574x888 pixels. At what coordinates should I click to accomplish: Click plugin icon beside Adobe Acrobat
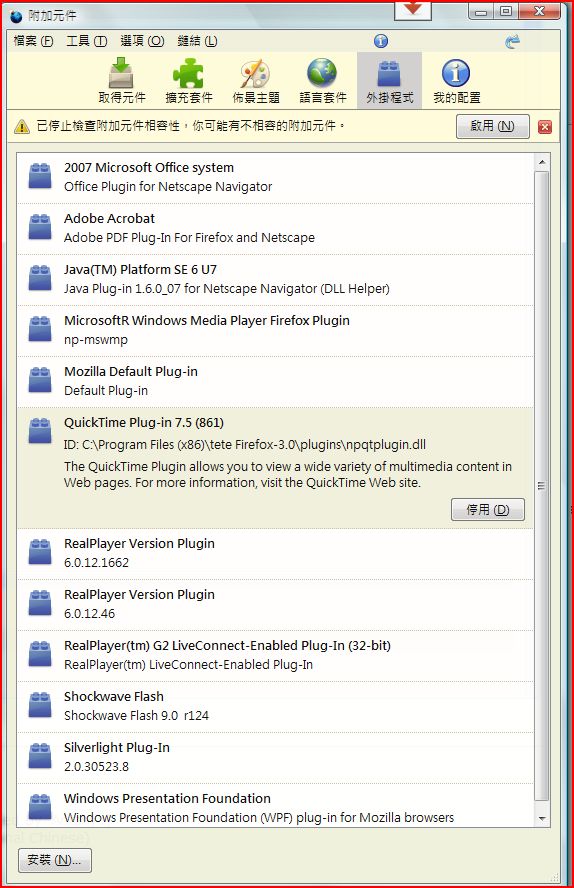(x=40, y=227)
